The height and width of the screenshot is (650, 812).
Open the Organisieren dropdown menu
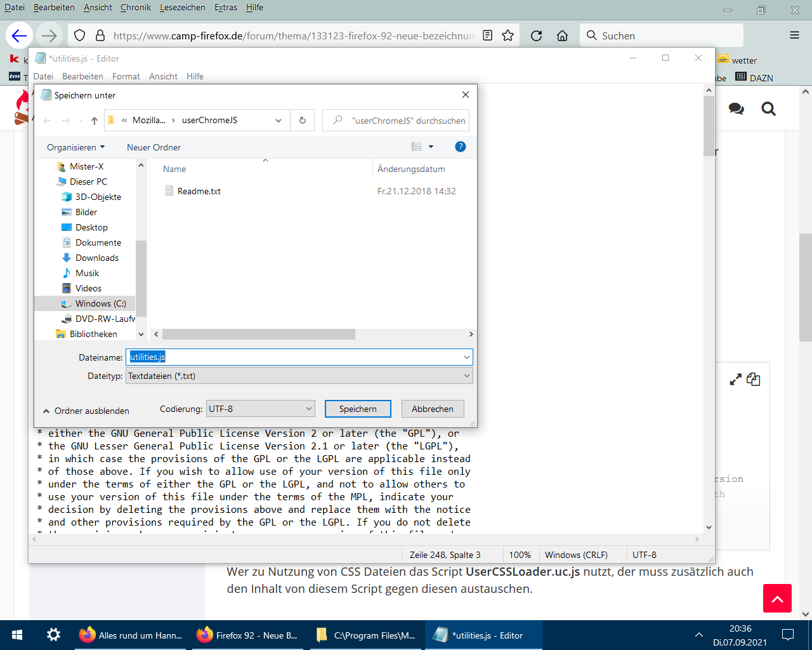click(x=75, y=147)
